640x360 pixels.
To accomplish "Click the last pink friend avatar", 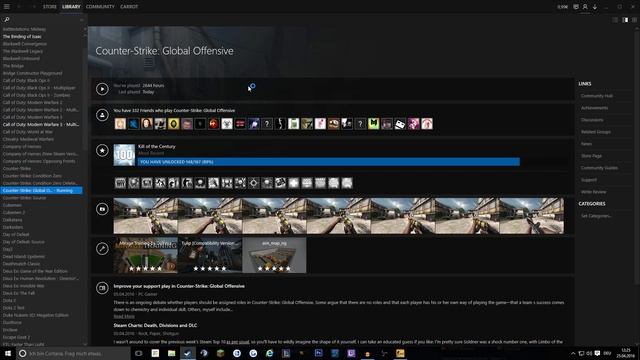I will 427,124.
